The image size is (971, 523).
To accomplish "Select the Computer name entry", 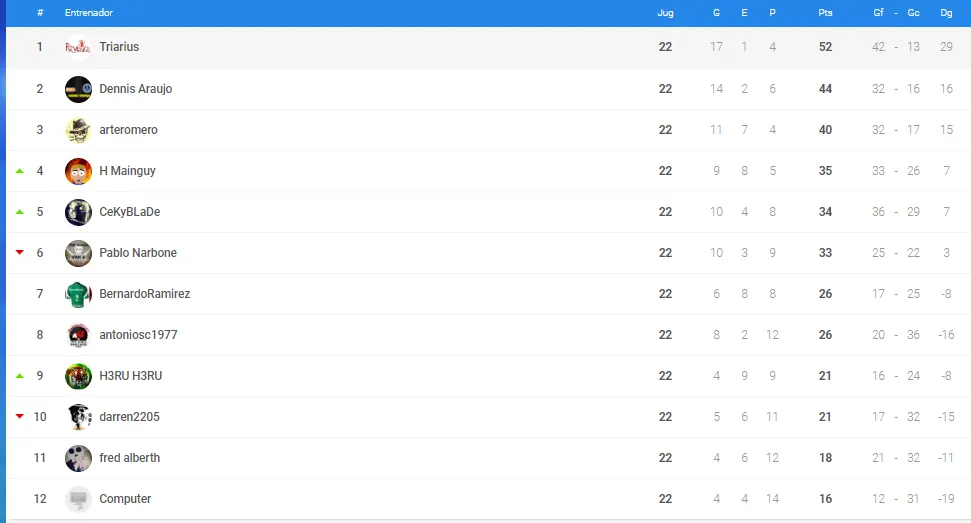I will (125, 499).
